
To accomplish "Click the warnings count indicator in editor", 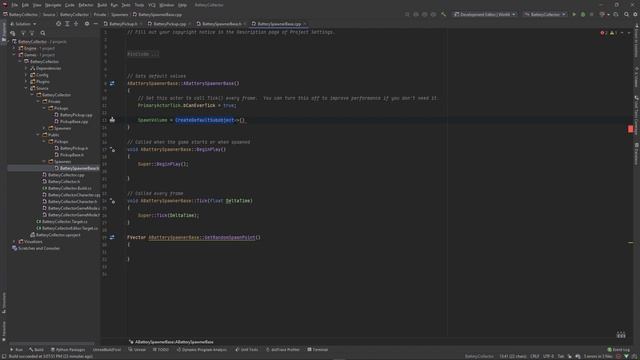I will click(613, 33).
